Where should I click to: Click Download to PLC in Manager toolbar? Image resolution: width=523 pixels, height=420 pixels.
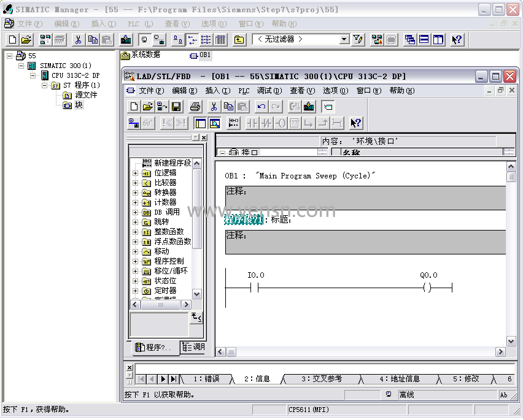(x=126, y=40)
